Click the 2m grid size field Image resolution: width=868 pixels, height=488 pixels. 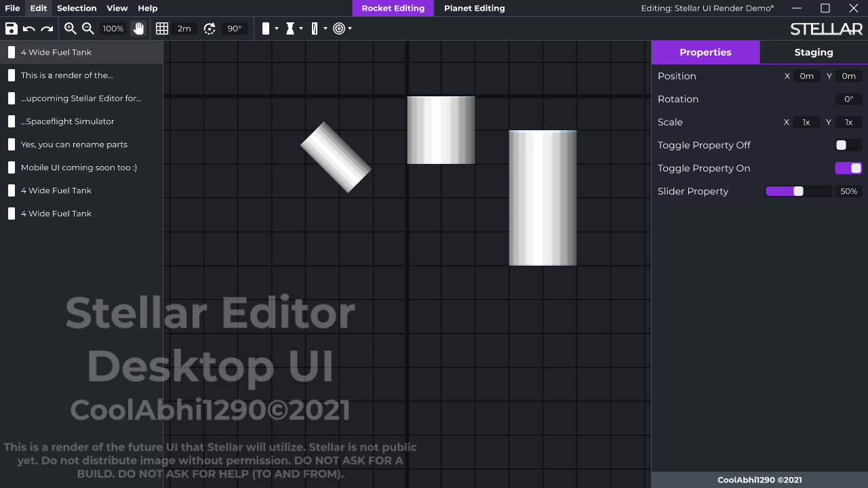[184, 28]
